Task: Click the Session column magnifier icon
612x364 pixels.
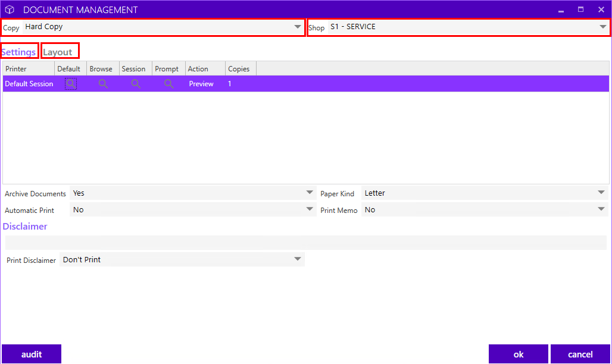Action: point(136,83)
